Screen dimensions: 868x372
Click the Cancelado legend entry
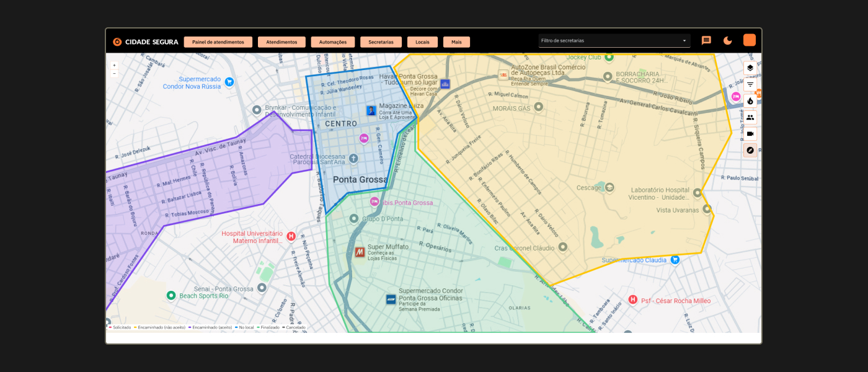[294, 327]
